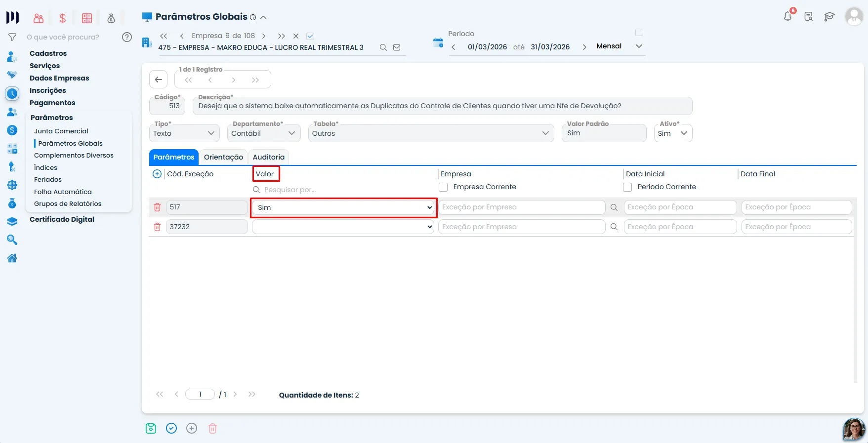This screenshot has height=443, width=868.
Task: Open the user profile avatar
Action: coord(854,16)
